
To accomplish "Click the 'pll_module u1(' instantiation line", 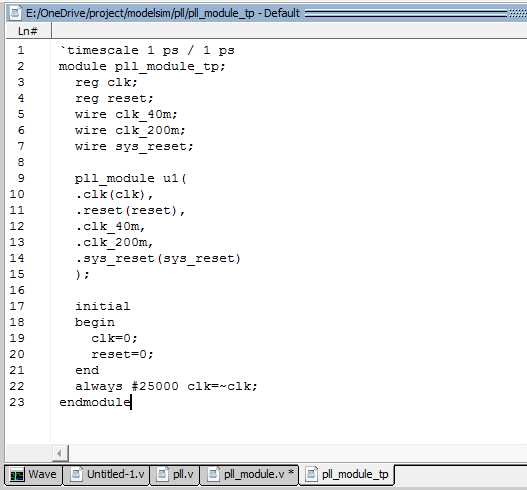I will 130,178.
